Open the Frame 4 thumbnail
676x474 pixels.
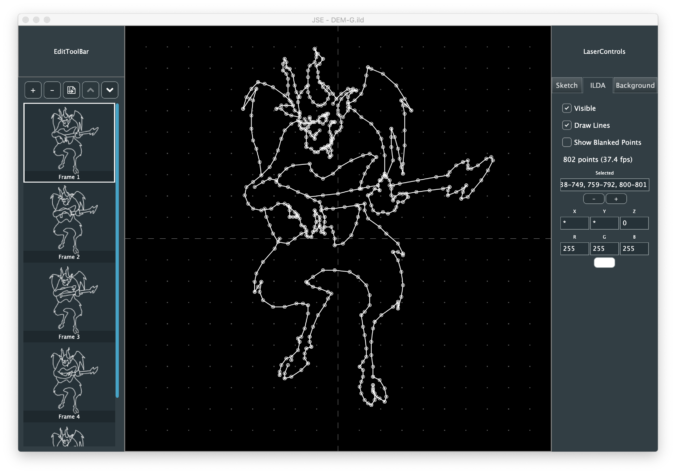pyautogui.click(x=69, y=381)
